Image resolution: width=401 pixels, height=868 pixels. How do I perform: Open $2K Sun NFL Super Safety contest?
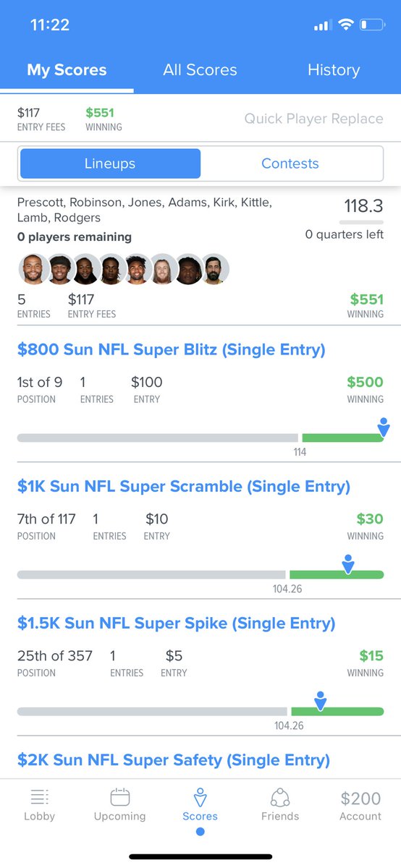pos(174,760)
